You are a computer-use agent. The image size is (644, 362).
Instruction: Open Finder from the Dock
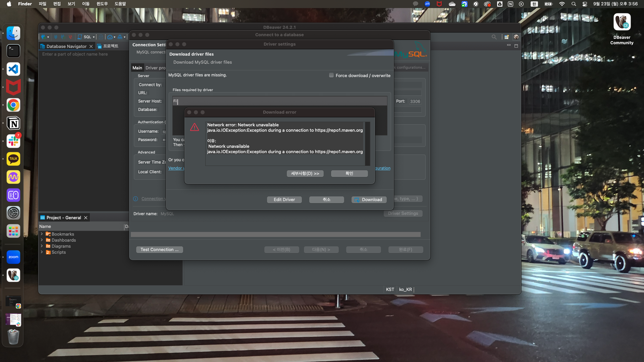click(13, 33)
